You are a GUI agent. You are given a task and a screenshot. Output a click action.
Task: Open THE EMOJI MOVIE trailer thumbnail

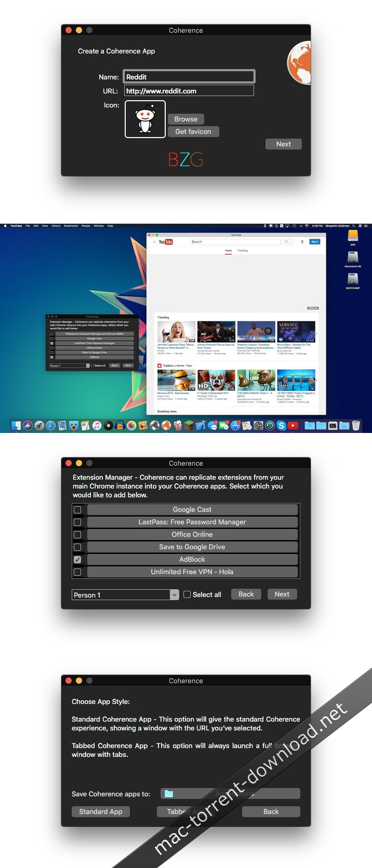[x=256, y=380]
